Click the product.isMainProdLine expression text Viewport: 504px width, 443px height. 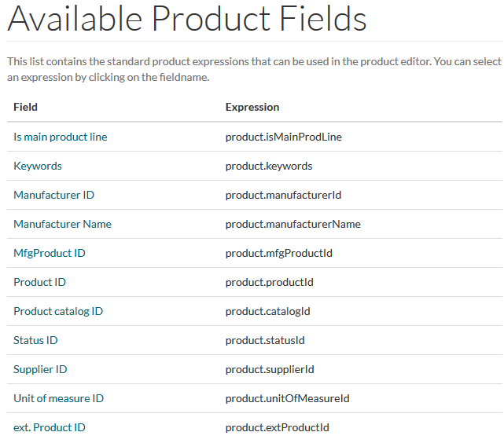(284, 137)
